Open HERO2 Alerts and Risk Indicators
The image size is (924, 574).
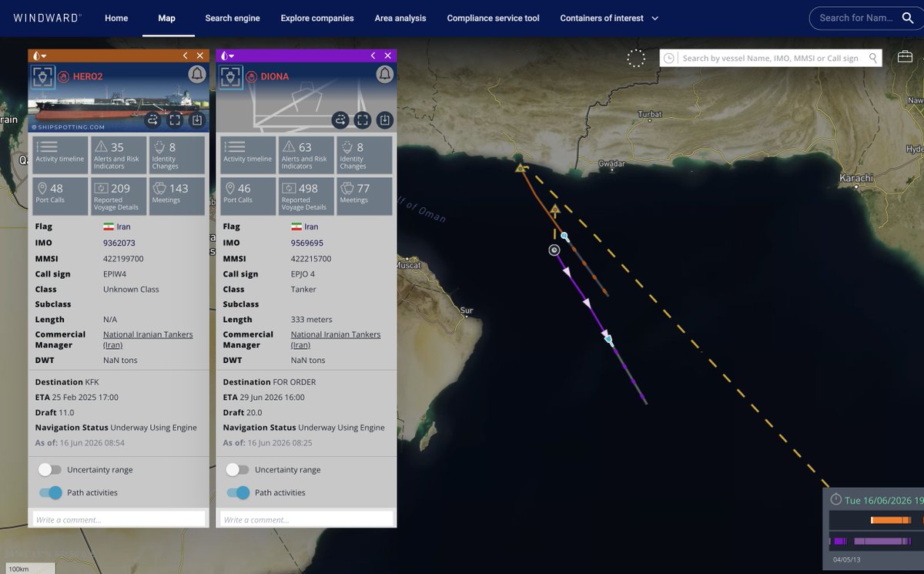[119, 155]
